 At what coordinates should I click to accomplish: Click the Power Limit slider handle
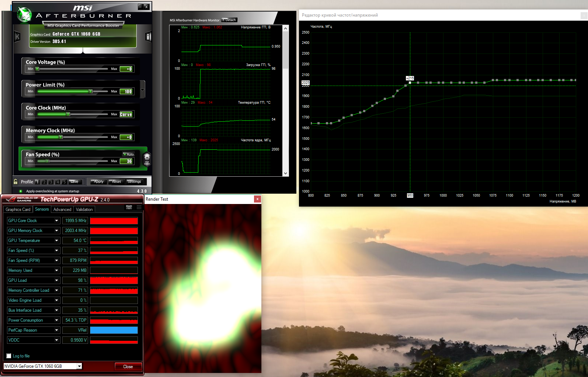[91, 91]
